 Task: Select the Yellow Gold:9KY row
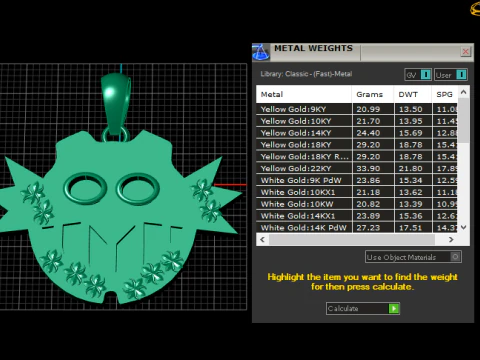click(x=357, y=109)
